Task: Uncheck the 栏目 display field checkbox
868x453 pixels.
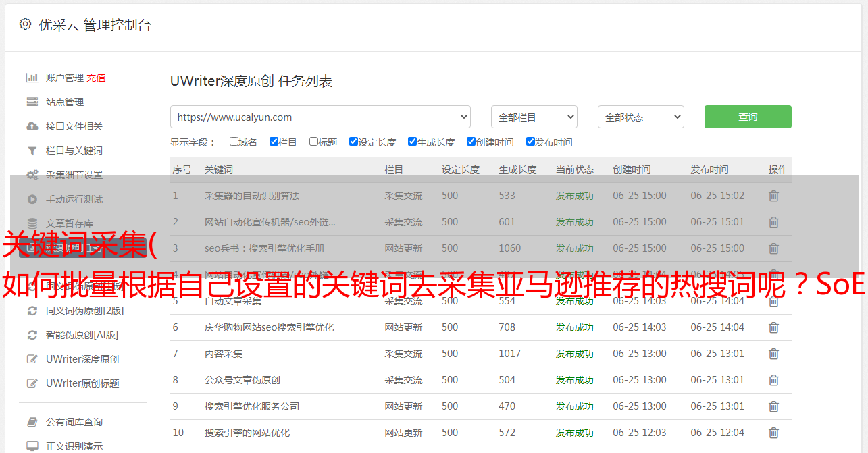Action: point(274,142)
